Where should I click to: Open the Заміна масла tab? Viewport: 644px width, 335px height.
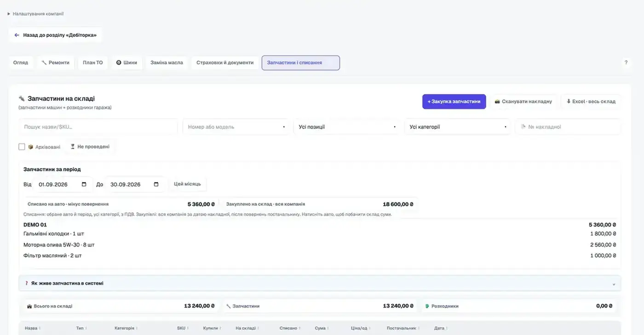point(167,63)
